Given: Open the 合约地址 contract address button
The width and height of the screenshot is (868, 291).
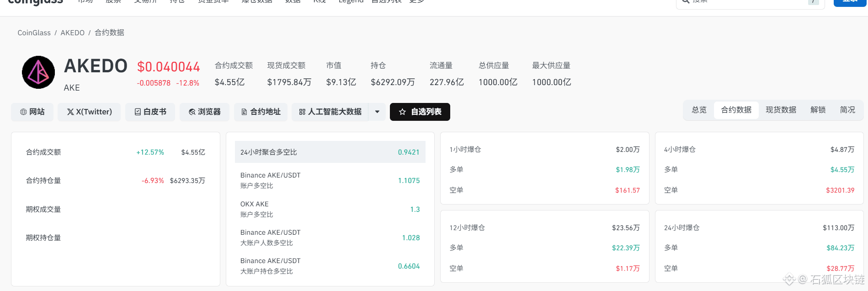Looking at the screenshot, I should click(261, 112).
